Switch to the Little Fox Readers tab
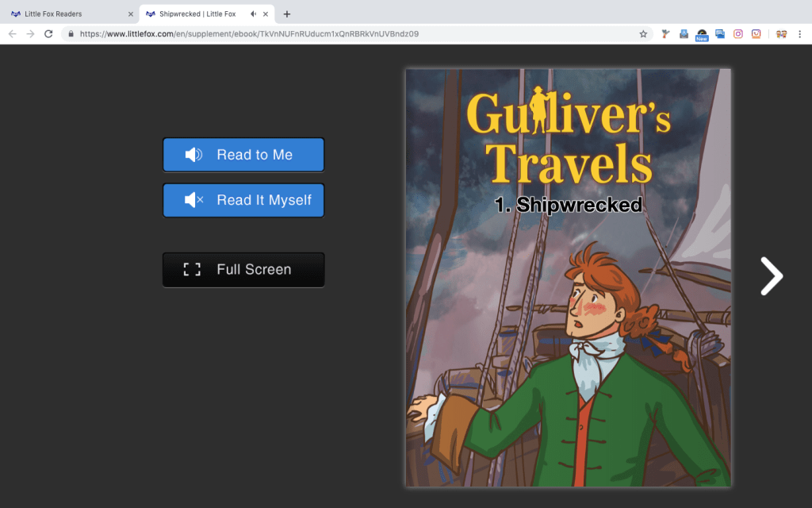 click(x=67, y=14)
